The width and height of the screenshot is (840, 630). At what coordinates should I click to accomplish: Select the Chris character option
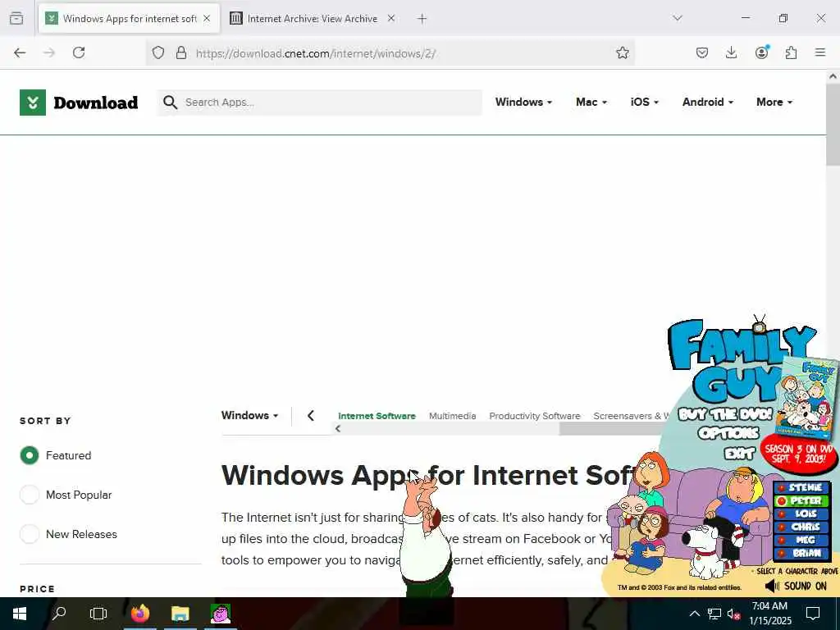point(801,527)
